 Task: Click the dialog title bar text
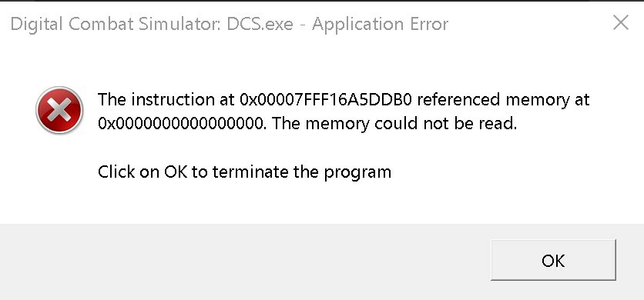230,24
